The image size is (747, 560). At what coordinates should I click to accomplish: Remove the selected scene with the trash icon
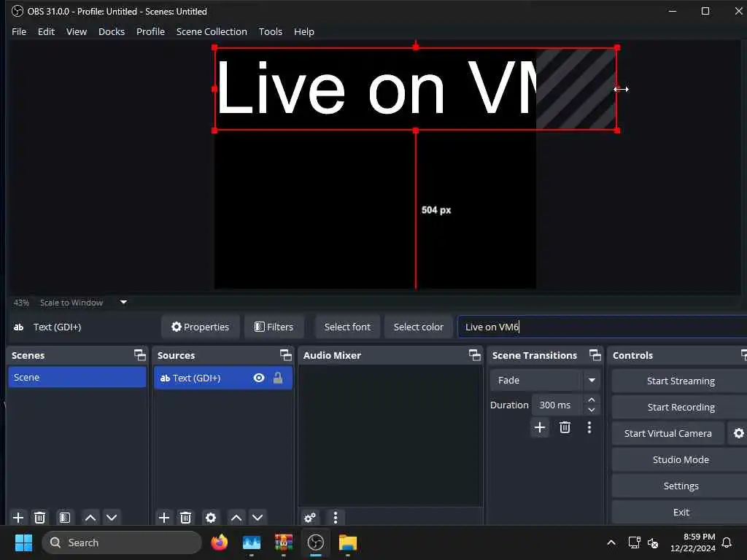(x=40, y=518)
